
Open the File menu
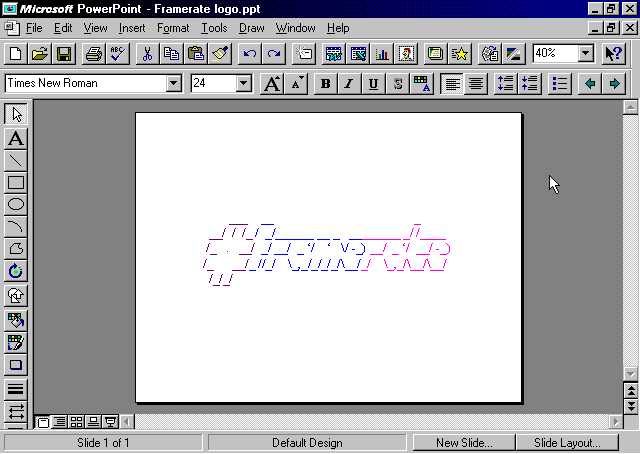click(34, 28)
